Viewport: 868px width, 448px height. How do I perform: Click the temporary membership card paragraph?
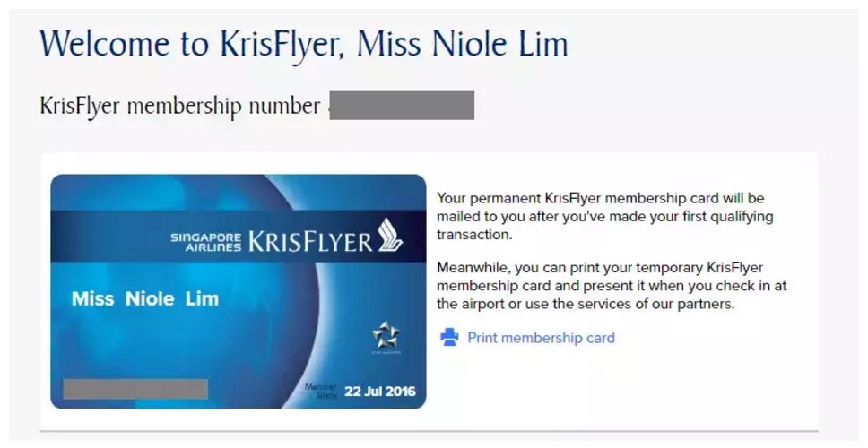coord(612,286)
